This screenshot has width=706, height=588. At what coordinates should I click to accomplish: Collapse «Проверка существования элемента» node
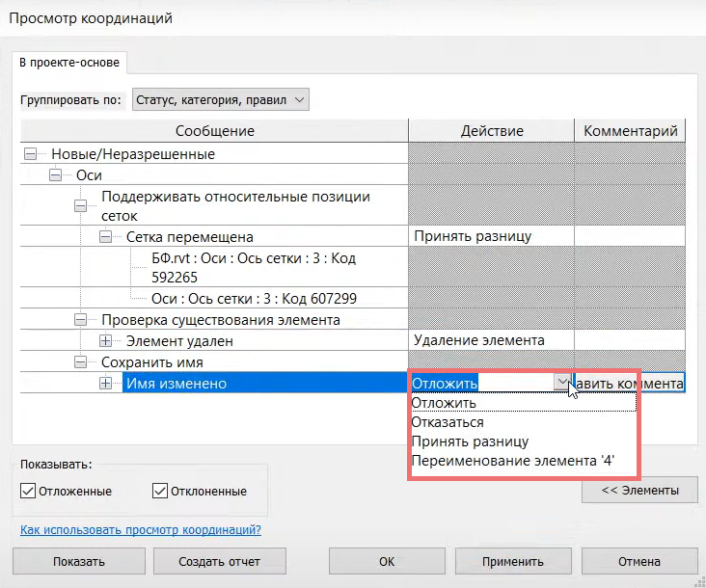click(x=80, y=320)
